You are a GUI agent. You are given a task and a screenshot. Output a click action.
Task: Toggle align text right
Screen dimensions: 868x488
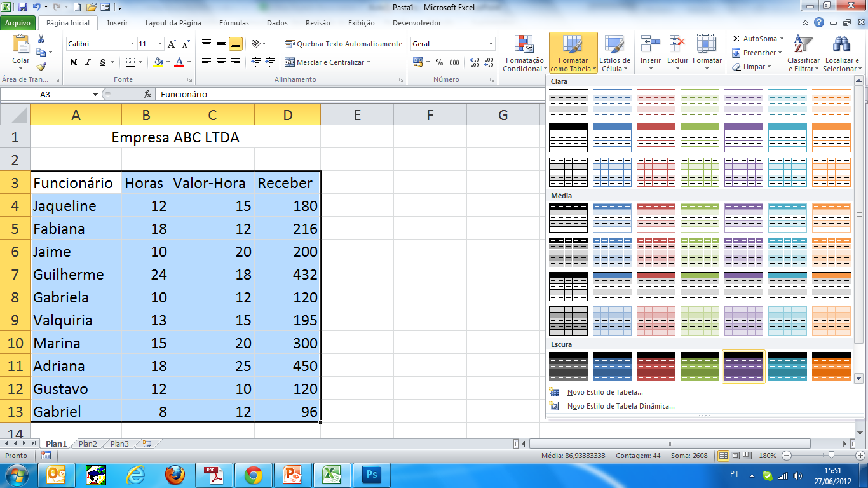coord(236,62)
